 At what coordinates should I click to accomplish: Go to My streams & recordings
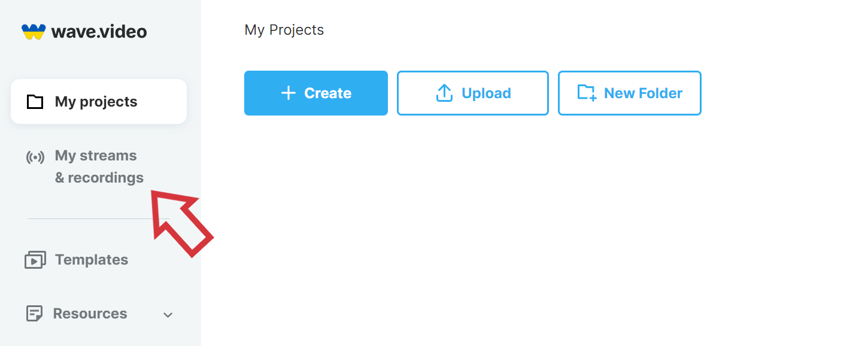click(x=99, y=166)
